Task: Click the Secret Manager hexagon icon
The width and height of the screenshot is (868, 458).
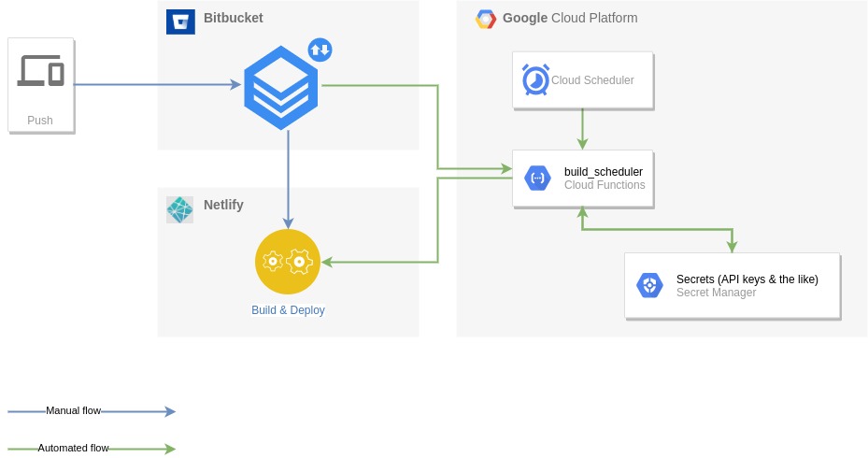Action: pyautogui.click(x=649, y=286)
